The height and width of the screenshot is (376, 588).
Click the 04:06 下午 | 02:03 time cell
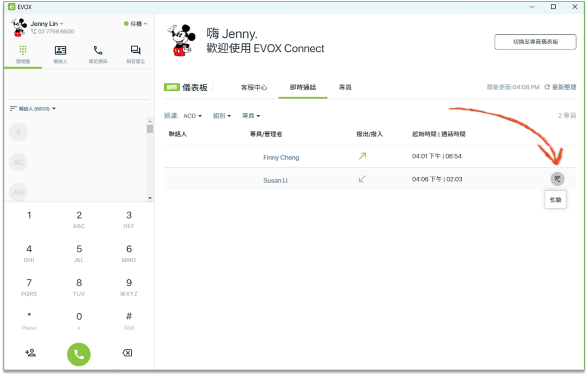tap(437, 179)
